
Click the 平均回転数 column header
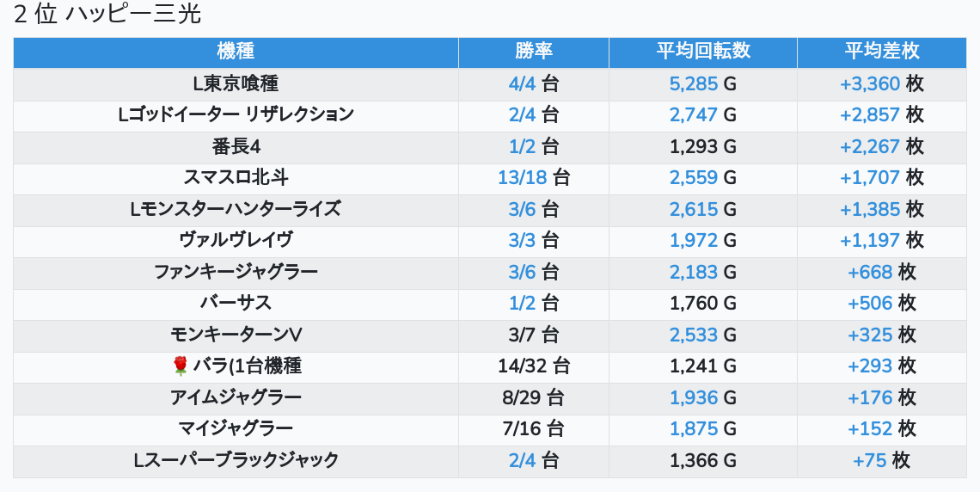[702, 52]
